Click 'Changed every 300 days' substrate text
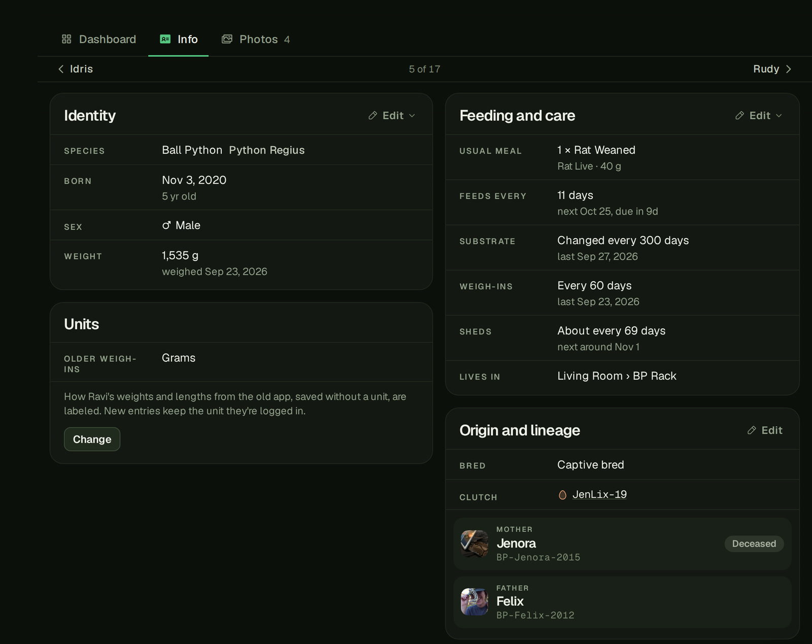 click(623, 241)
